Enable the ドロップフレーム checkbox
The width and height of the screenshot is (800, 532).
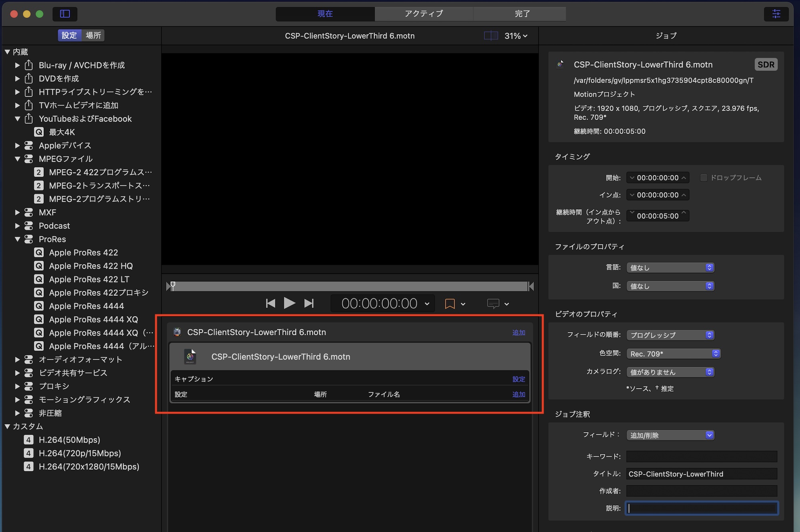click(704, 178)
